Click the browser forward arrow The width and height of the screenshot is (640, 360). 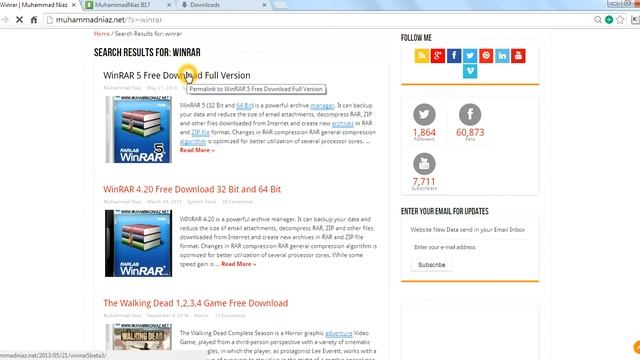(x=5, y=20)
